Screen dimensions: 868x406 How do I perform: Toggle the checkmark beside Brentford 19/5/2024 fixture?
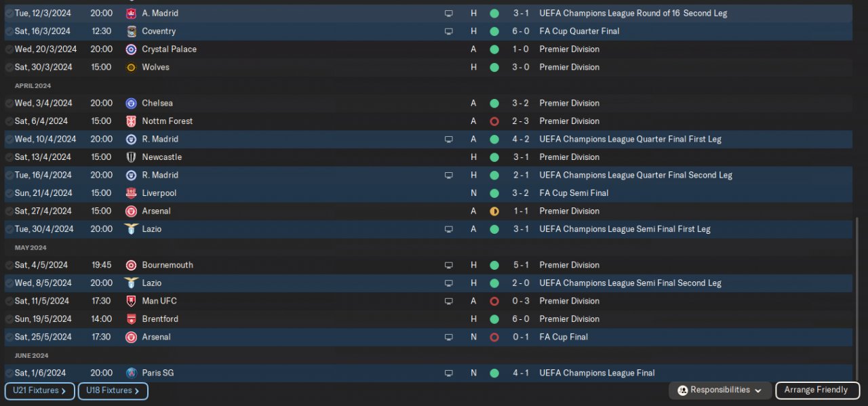point(9,319)
